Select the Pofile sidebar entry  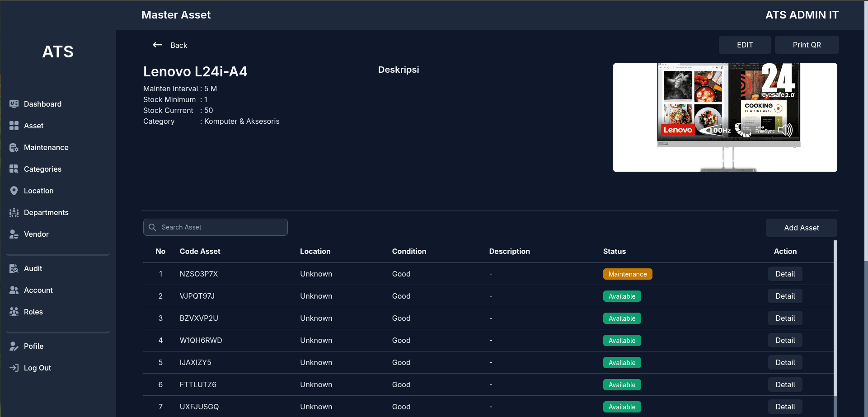34,346
